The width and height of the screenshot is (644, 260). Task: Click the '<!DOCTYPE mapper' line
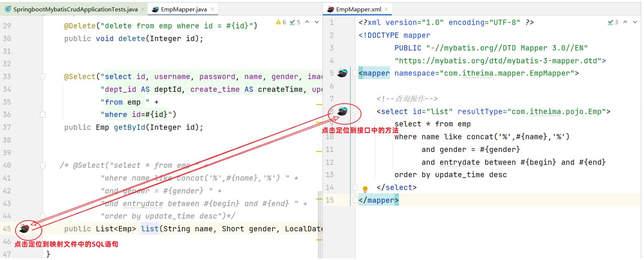(x=394, y=35)
